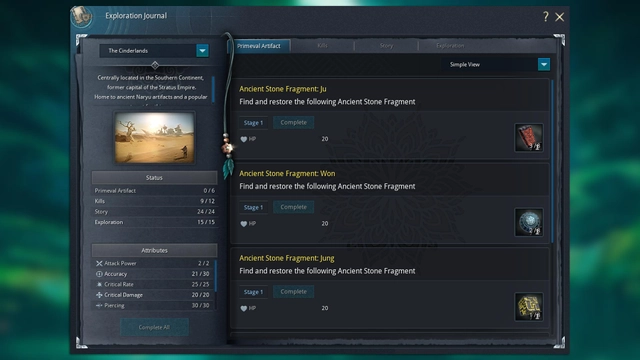Click Complete for Ancient Stone Fragment: Jung

click(293, 291)
